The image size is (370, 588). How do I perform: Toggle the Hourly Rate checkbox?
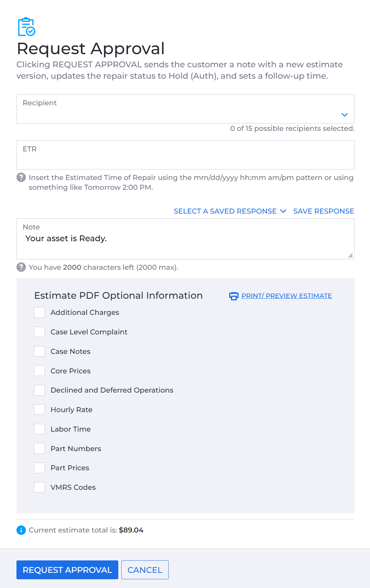39,410
